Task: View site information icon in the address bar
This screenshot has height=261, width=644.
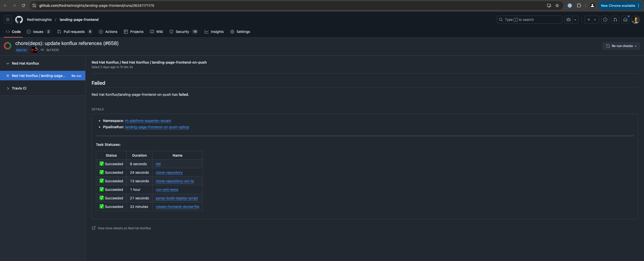Action: pos(34,6)
